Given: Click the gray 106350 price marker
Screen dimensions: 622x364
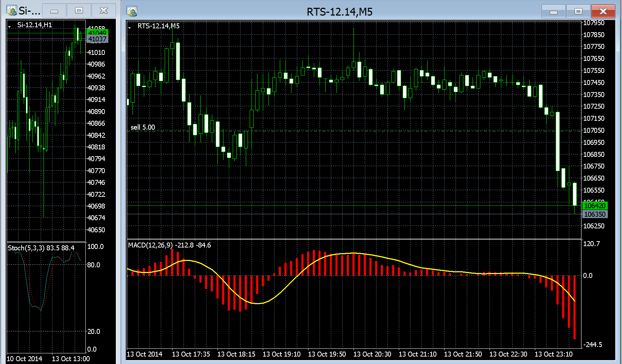Looking at the screenshot, I should [595, 214].
